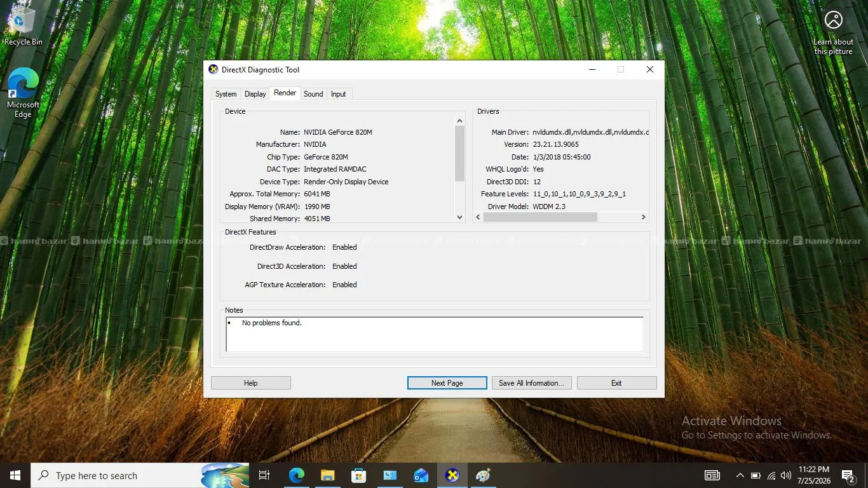Click the DAC Type value Integrated RAMDAC
868x488 pixels.
coord(335,169)
